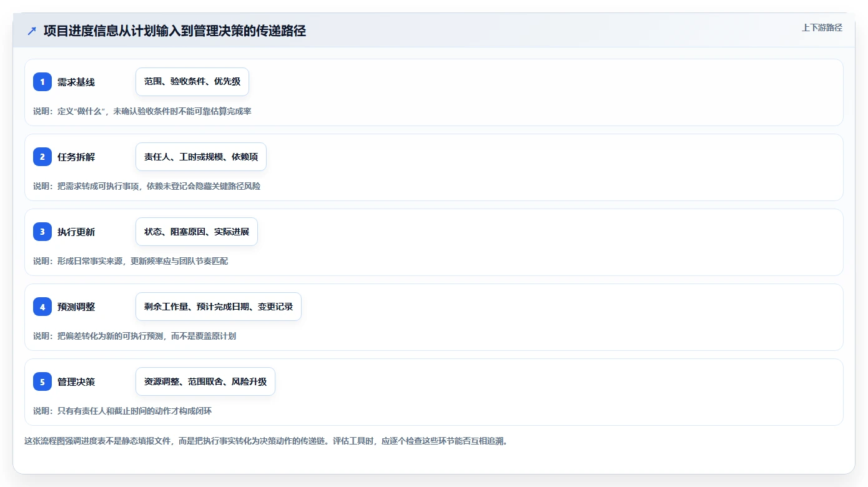
Task: Select step number badge 1
Action: point(42,82)
